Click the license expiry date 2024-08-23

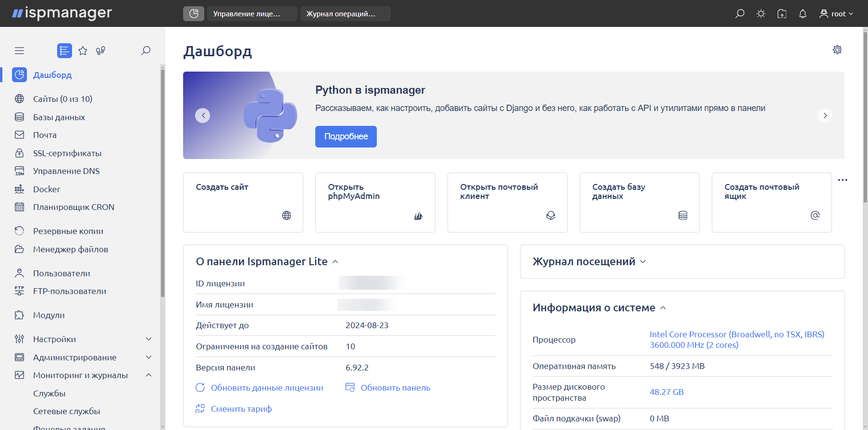(x=367, y=325)
